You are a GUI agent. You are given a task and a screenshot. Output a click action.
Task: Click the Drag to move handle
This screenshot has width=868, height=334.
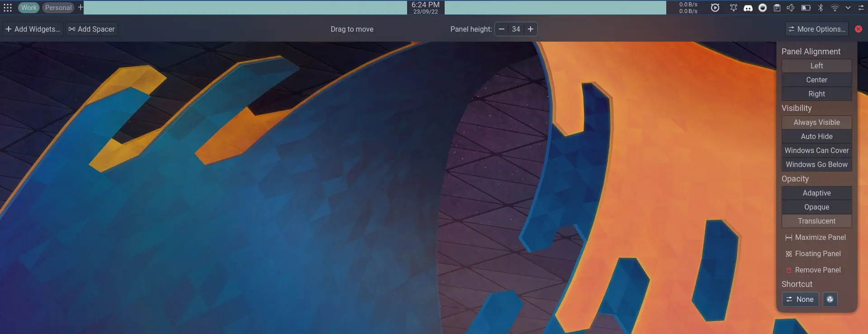click(352, 29)
